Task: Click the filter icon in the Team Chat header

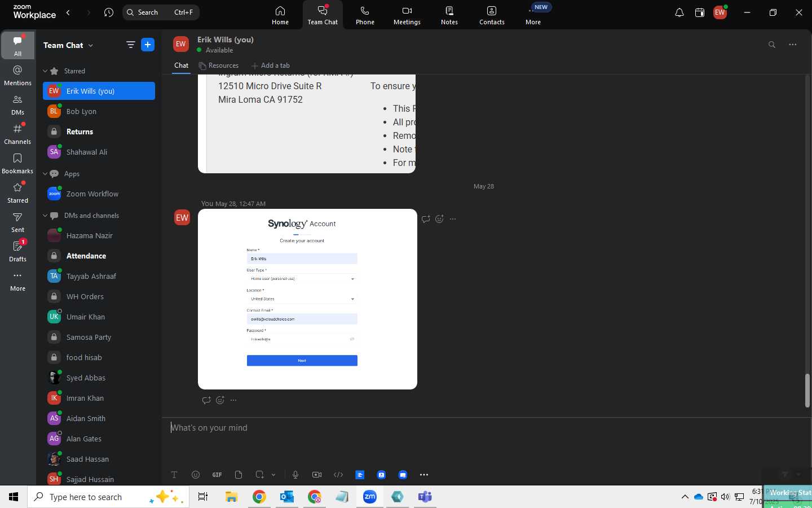Action: pyautogui.click(x=130, y=45)
